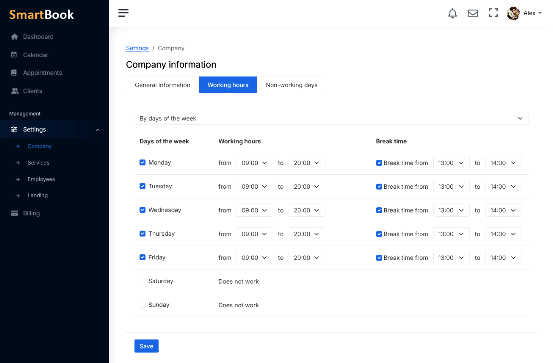
Task: Open Monday working hours start time dropdown
Action: [254, 163]
